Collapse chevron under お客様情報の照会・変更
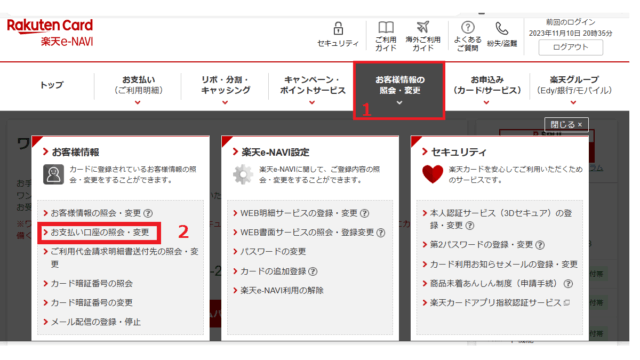 tap(399, 102)
